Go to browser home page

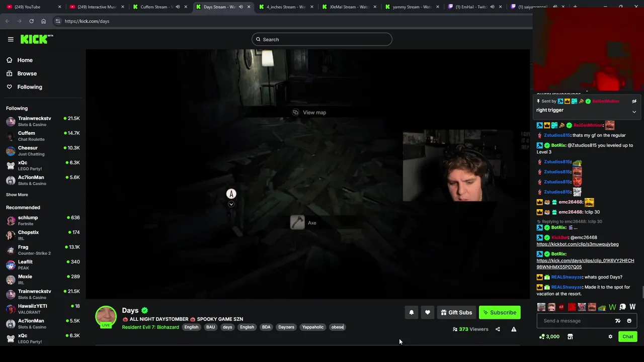pos(43,21)
